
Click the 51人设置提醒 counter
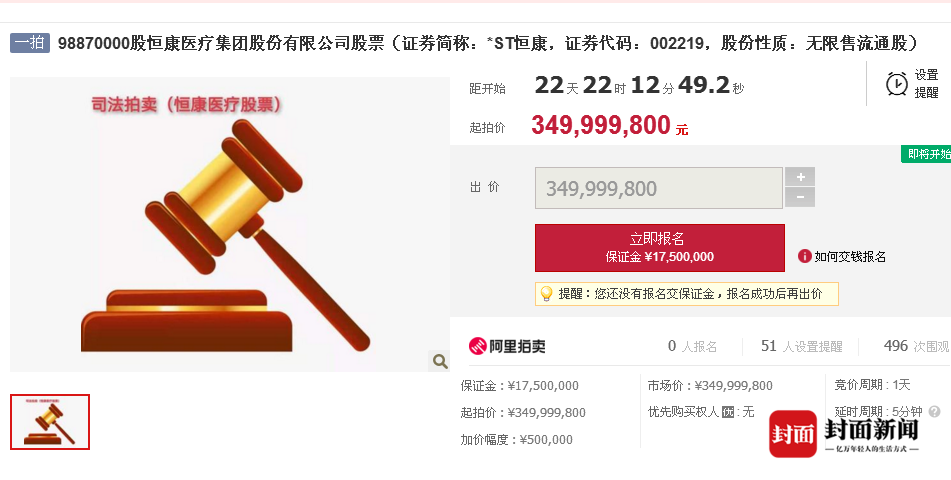(x=801, y=346)
